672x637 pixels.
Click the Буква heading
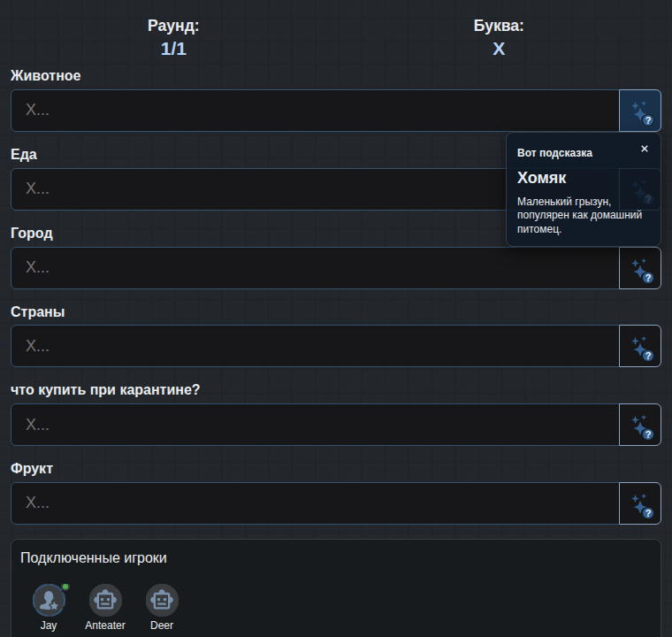[499, 26]
